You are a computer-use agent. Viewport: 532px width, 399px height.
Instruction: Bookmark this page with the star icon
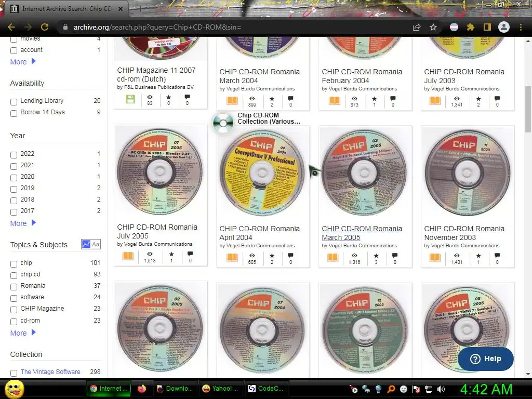433,27
